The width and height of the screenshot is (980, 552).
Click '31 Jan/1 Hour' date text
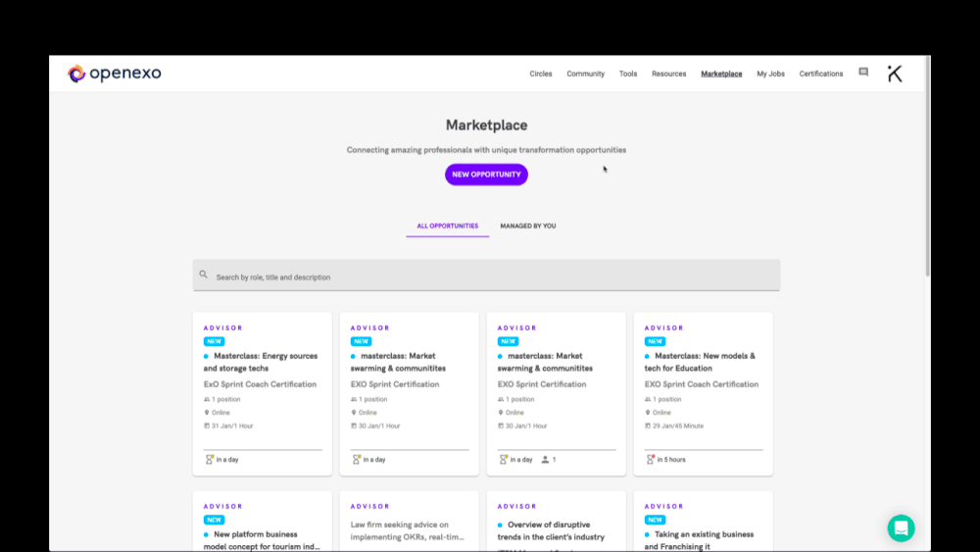[x=232, y=426]
